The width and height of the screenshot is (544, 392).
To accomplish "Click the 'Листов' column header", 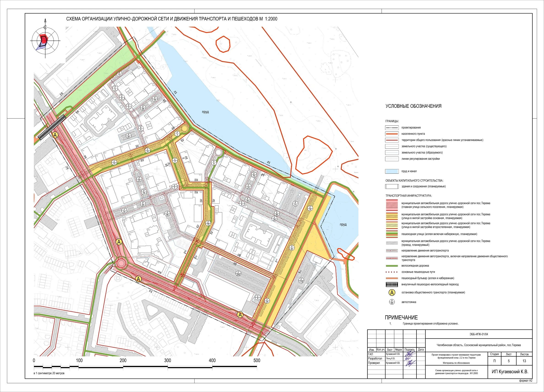I will pyautogui.click(x=524, y=354).
